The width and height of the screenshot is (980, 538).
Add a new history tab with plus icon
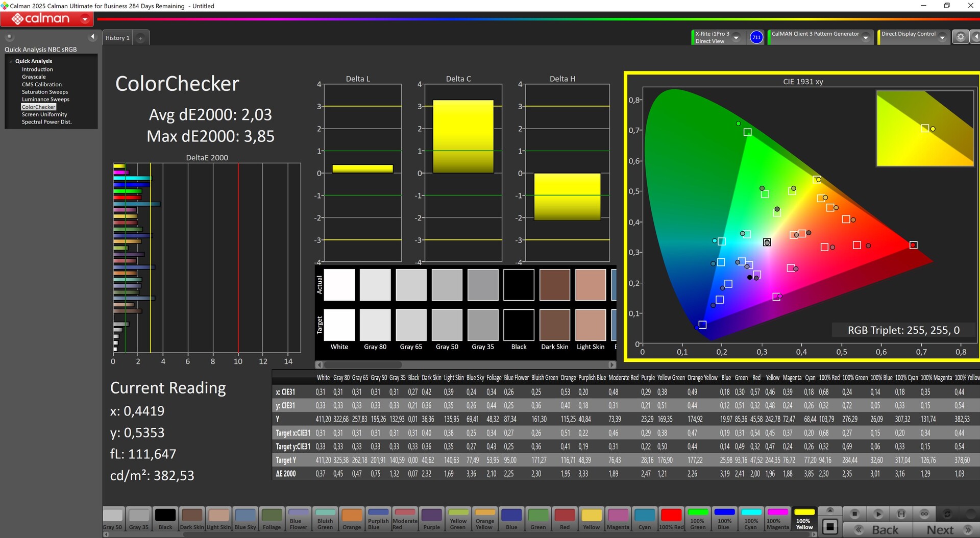click(x=140, y=38)
